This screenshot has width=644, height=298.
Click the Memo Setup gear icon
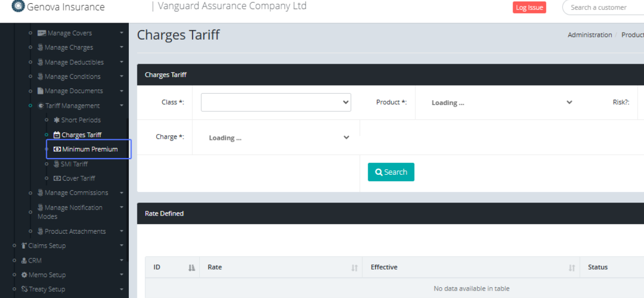pos(24,275)
